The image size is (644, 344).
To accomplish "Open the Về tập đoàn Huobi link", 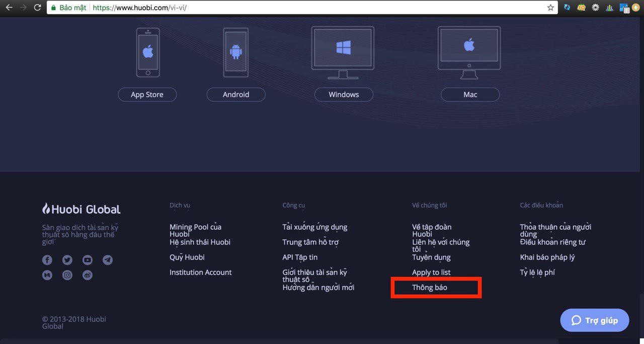I will click(x=432, y=231).
